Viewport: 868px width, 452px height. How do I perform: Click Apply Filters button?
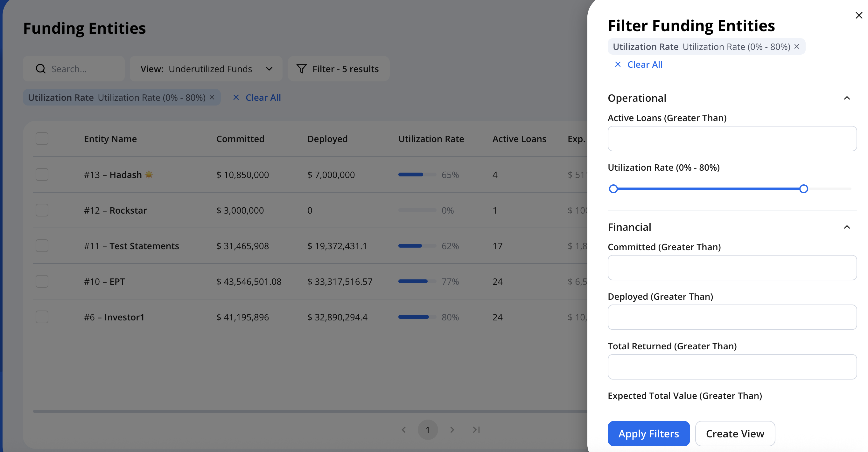[x=649, y=434]
